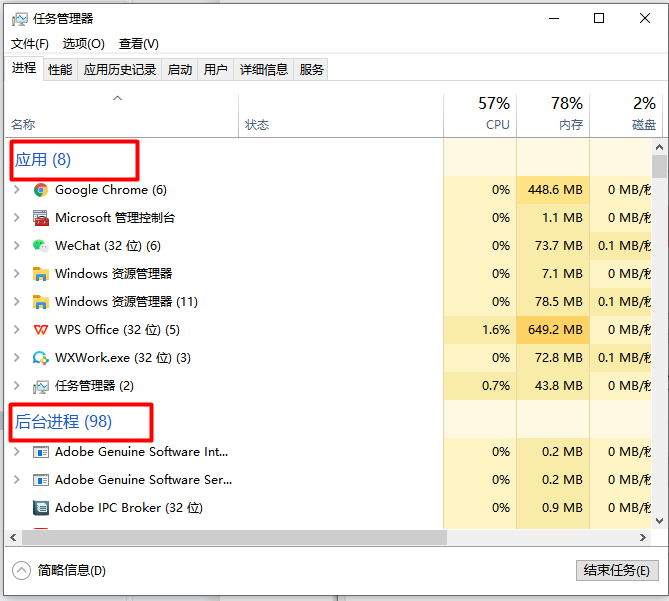
Task: Click the 简略信息 up-arrow circle icon
Action: tap(21, 570)
